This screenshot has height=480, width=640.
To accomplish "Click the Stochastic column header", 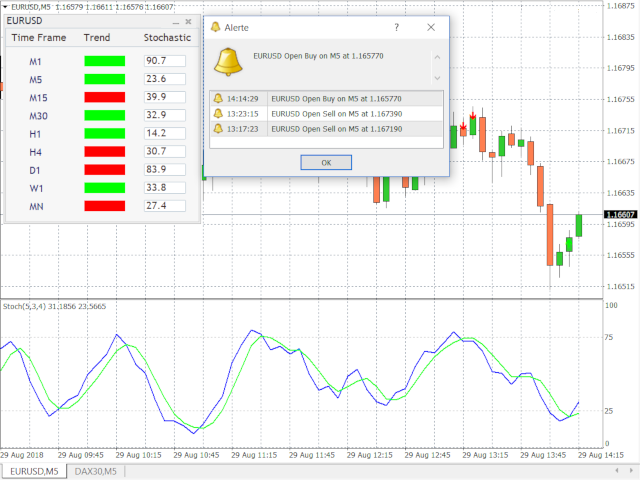I will [x=167, y=38].
